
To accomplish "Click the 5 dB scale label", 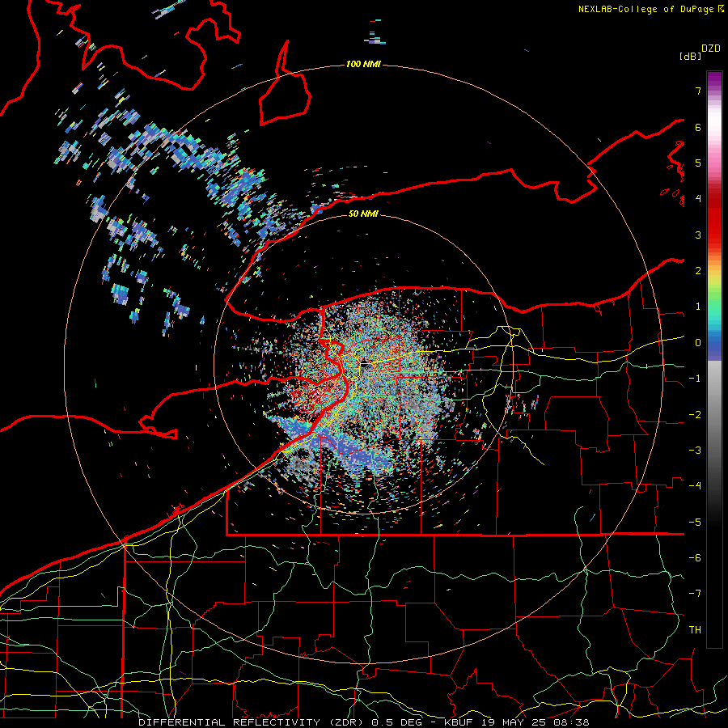I will click(698, 163).
